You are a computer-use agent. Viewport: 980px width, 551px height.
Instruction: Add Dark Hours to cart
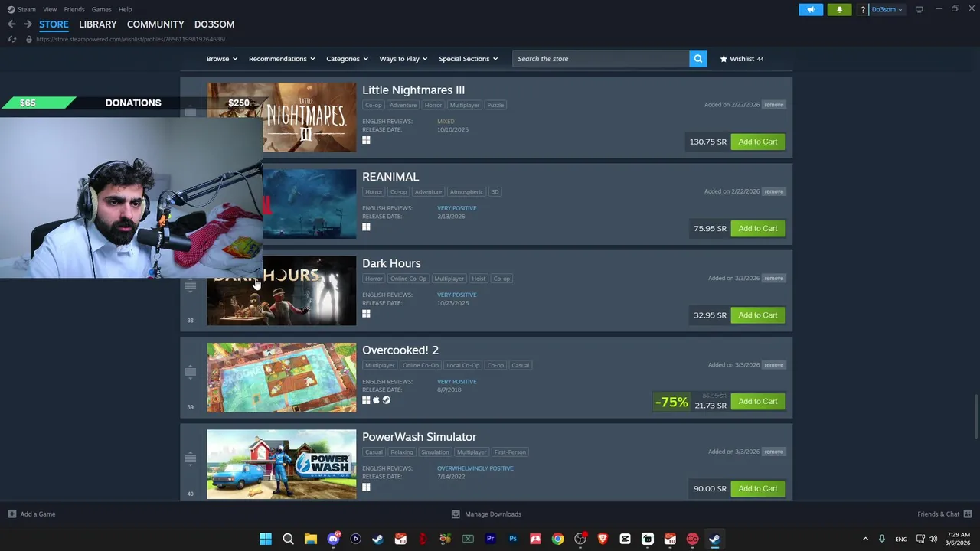[757, 315]
